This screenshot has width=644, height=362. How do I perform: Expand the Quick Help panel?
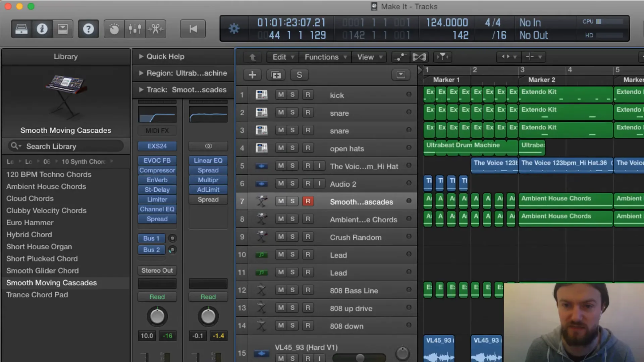142,56
